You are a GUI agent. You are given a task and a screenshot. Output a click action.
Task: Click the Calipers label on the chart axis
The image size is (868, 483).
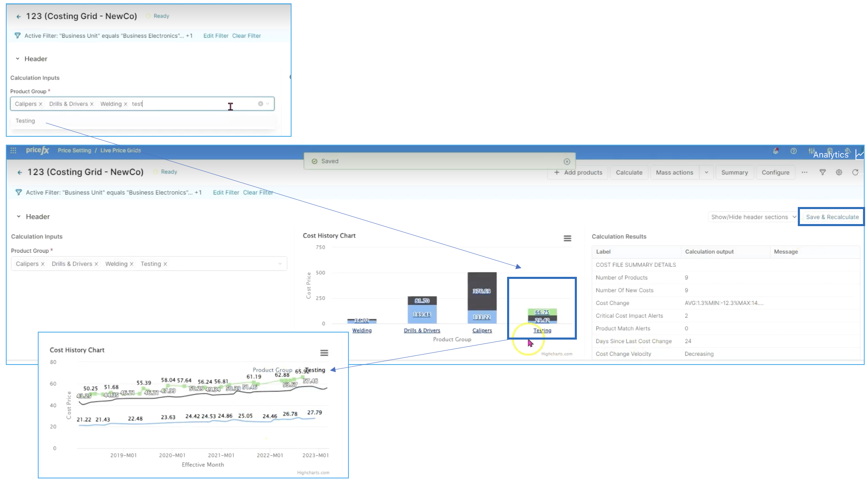pyautogui.click(x=482, y=330)
